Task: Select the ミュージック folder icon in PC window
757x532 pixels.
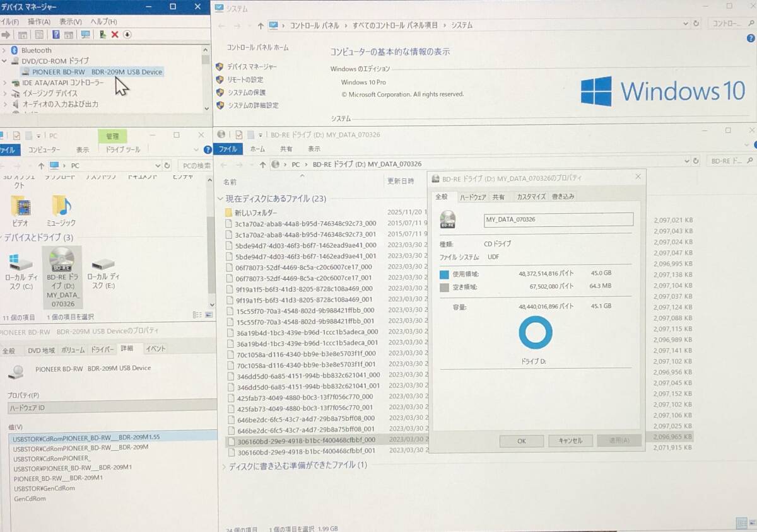Action: tap(61, 206)
